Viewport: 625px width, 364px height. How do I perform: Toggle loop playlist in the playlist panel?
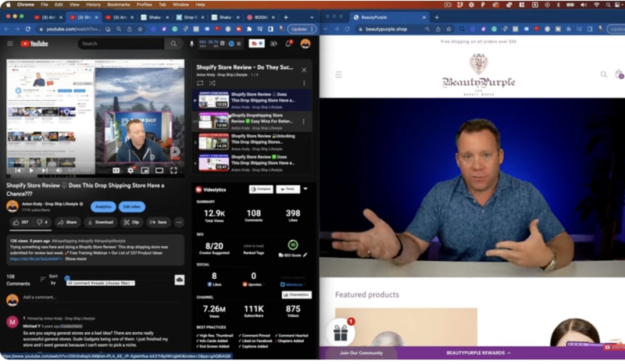click(x=200, y=83)
